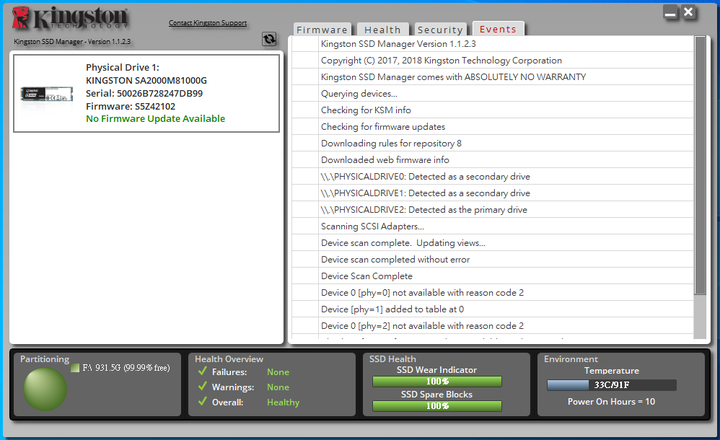This screenshot has height=440, width=720.
Task: Click the Failures checkmark icon
Action: pos(202,371)
